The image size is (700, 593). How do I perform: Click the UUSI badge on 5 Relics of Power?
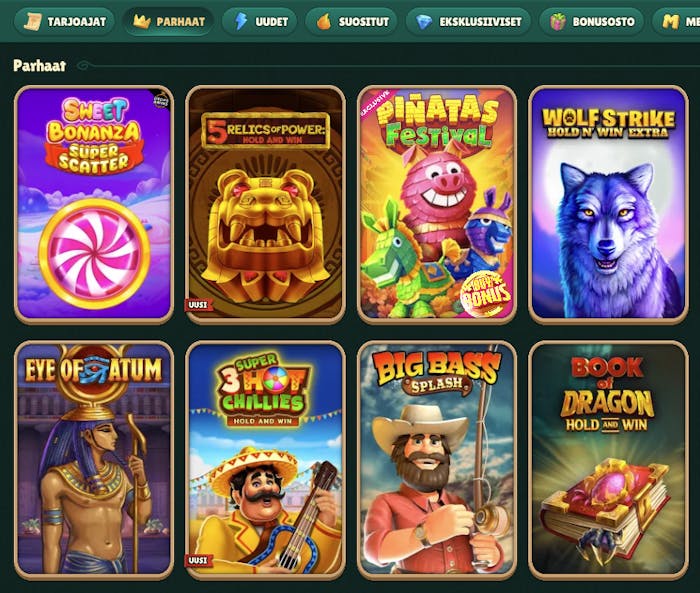[x=198, y=305]
